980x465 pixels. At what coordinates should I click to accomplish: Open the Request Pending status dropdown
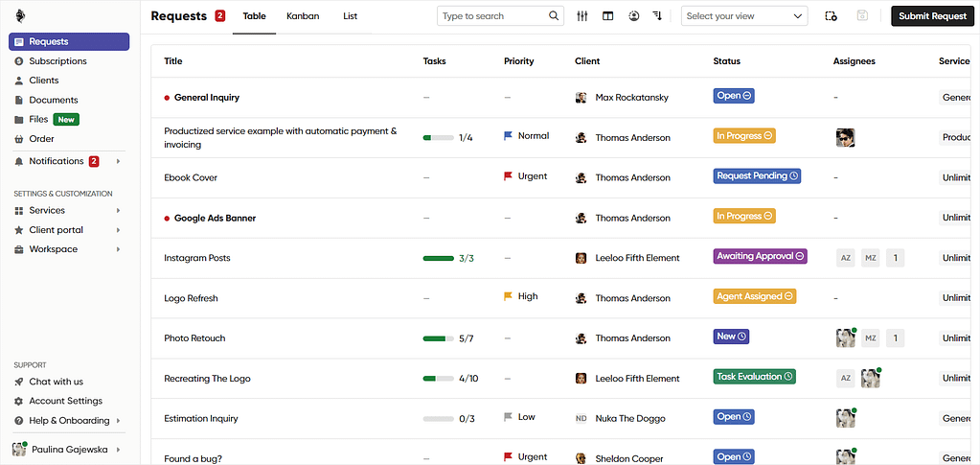point(757,175)
